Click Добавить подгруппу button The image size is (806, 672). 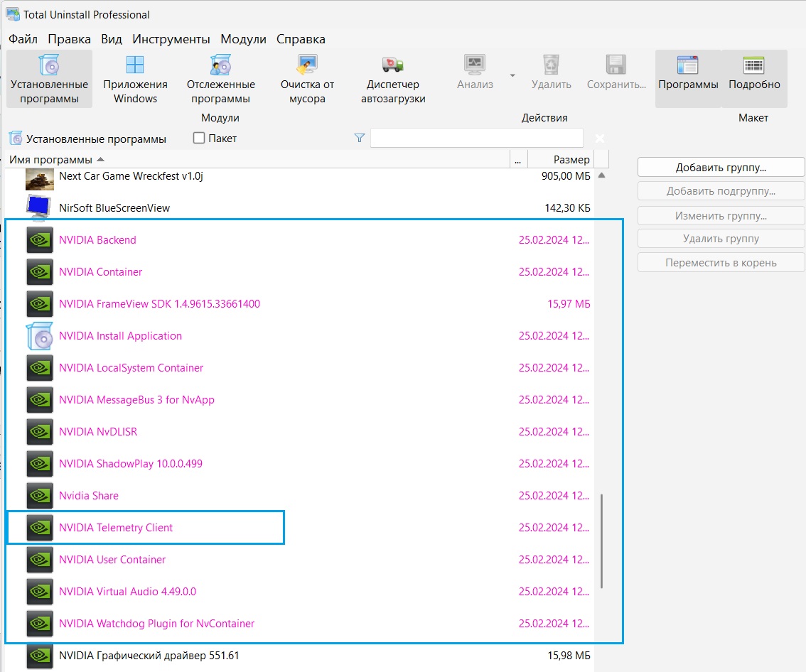coord(721,191)
